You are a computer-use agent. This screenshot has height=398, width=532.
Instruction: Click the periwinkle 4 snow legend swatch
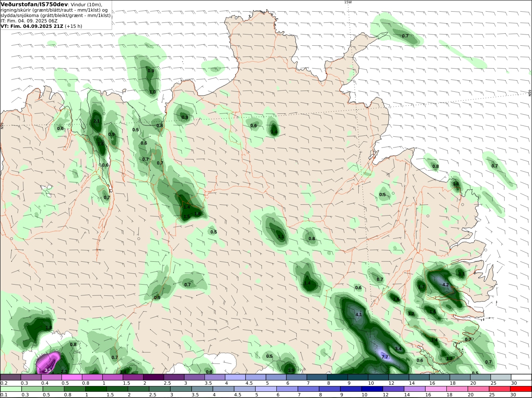pos(235,377)
